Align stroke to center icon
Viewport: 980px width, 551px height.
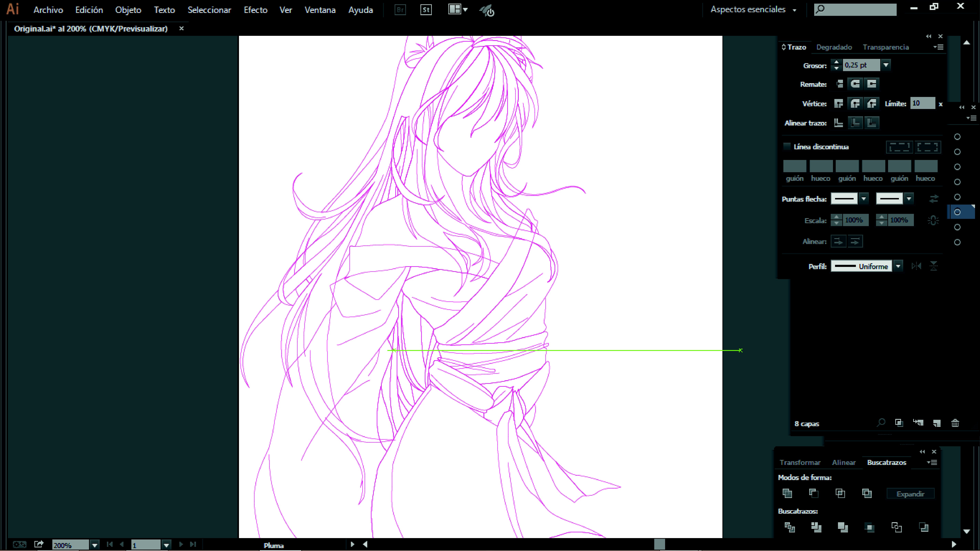(838, 123)
